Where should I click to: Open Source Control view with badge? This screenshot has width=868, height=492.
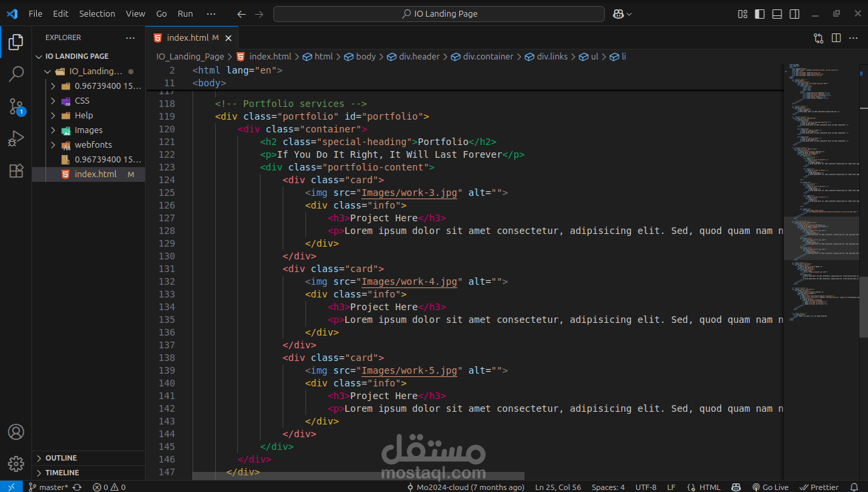point(16,106)
